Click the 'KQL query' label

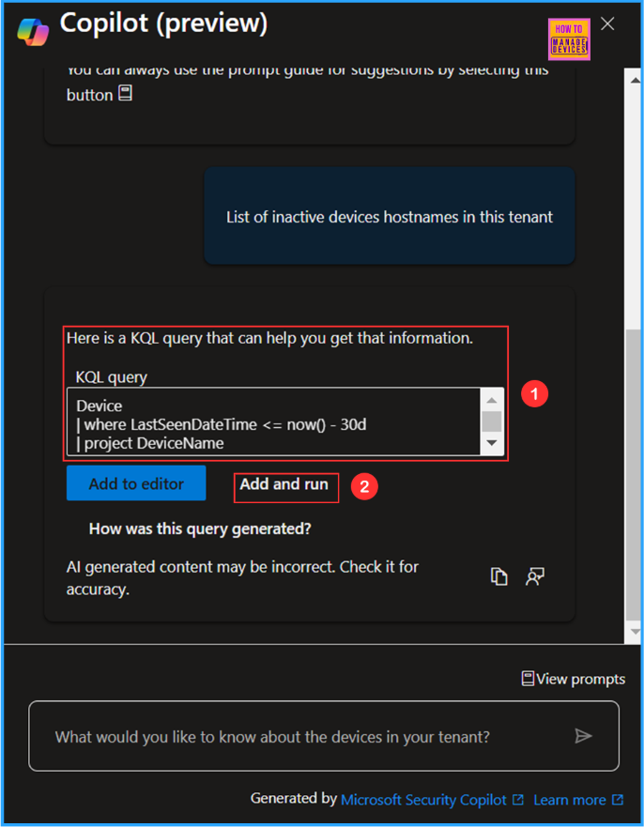coord(112,377)
